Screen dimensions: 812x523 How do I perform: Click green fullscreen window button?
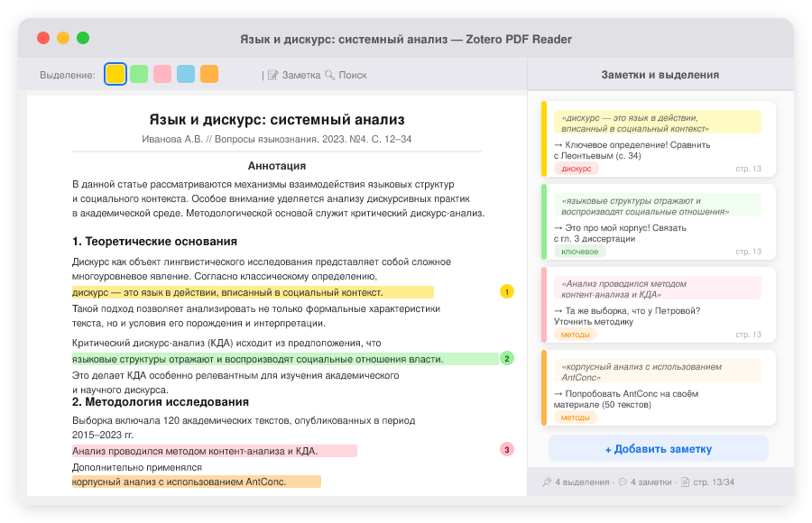(x=83, y=38)
